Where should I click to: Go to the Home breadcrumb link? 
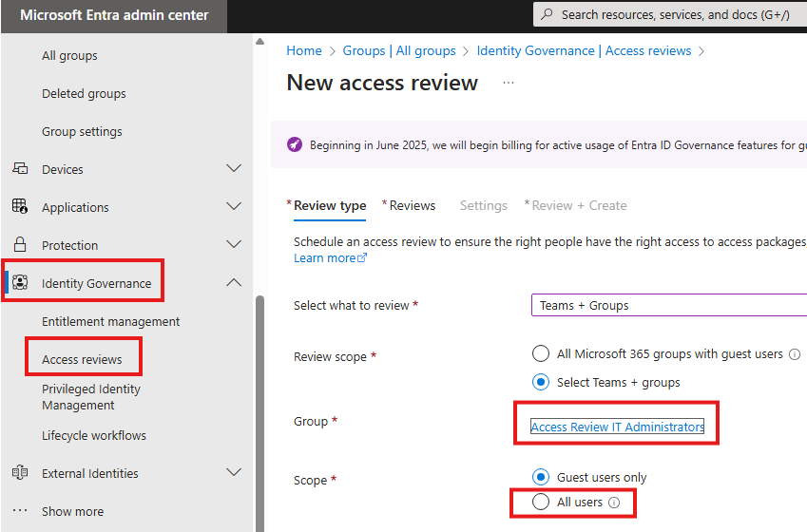303,51
